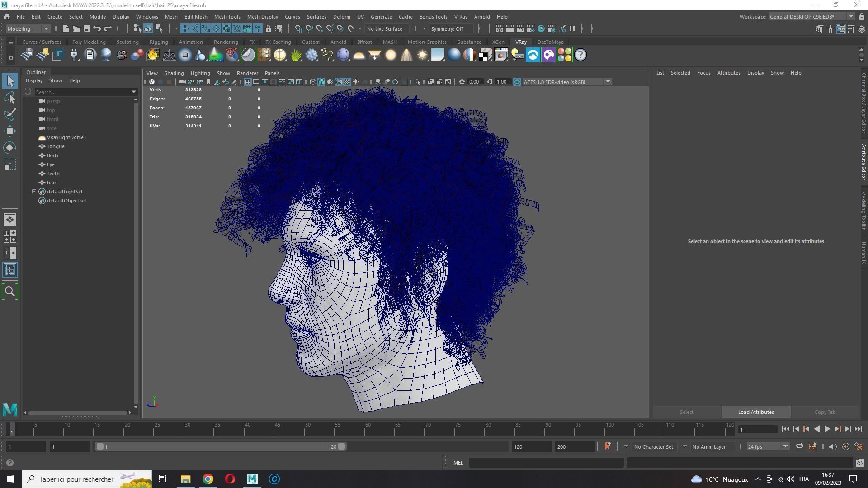The height and width of the screenshot is (488, 868).
Task: Toggle timeline sound mute icon
Action: [833, 446]
